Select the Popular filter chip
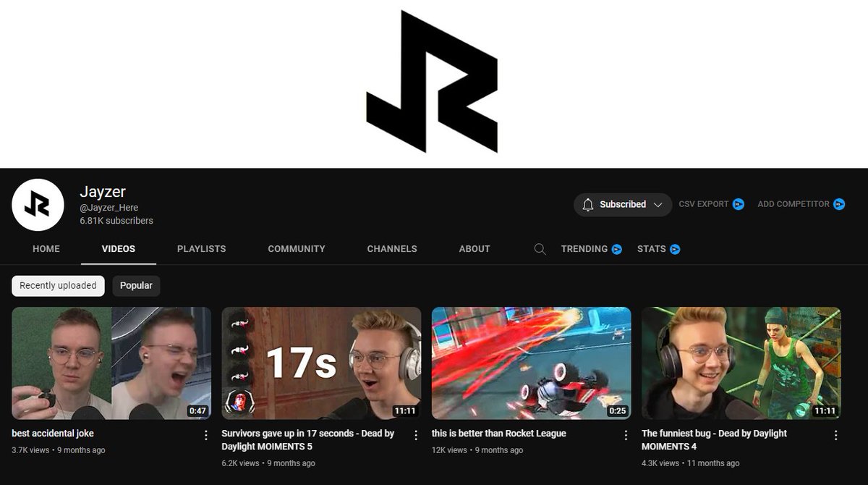Screen dimensions: 868x485 136,286
